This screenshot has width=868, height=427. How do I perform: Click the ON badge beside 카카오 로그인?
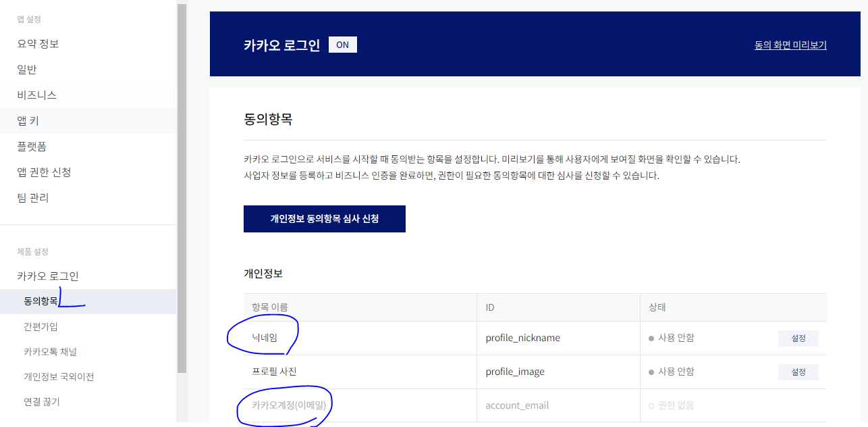point(343,45)
